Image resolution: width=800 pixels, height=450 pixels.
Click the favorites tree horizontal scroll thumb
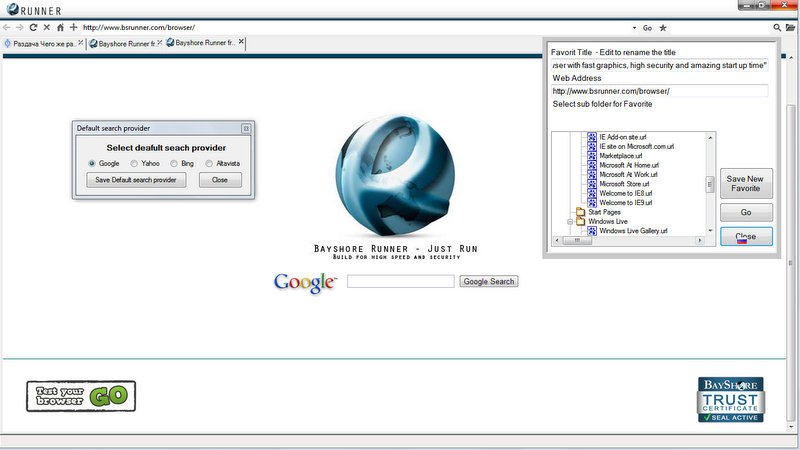coord(577,240)
